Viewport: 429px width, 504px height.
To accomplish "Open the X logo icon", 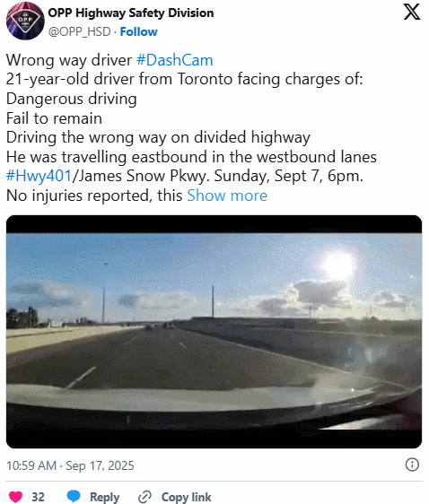I will click(x=412, y=12).
